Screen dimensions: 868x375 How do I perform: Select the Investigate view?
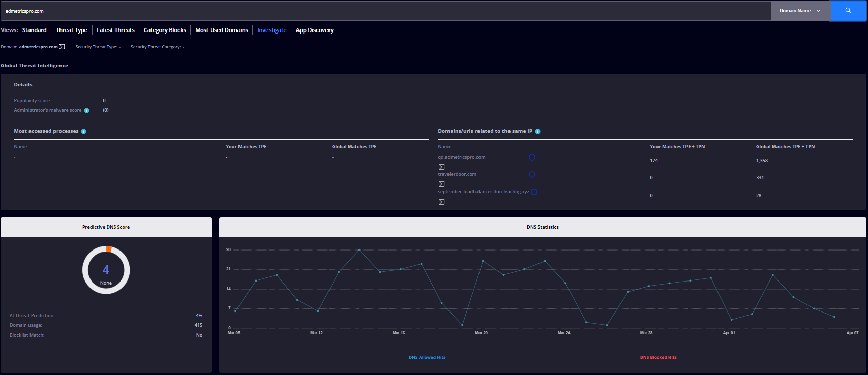coord(272,30)
